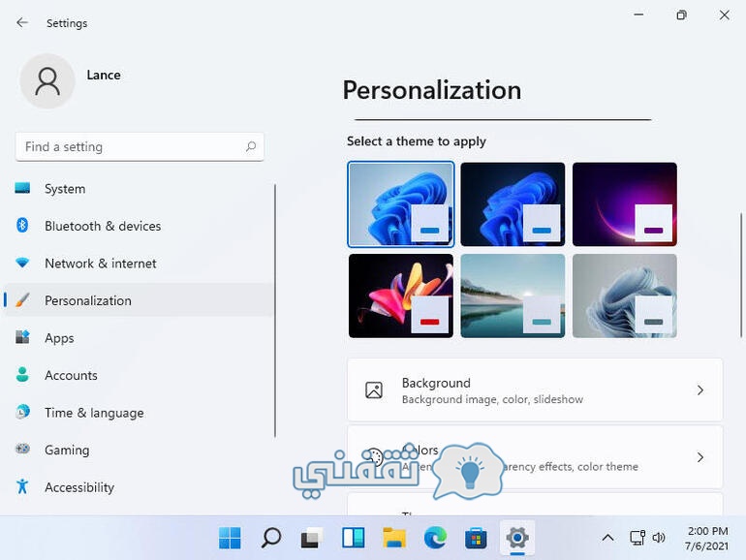
Task: Go to the Apps category
Action: [59, 338]
